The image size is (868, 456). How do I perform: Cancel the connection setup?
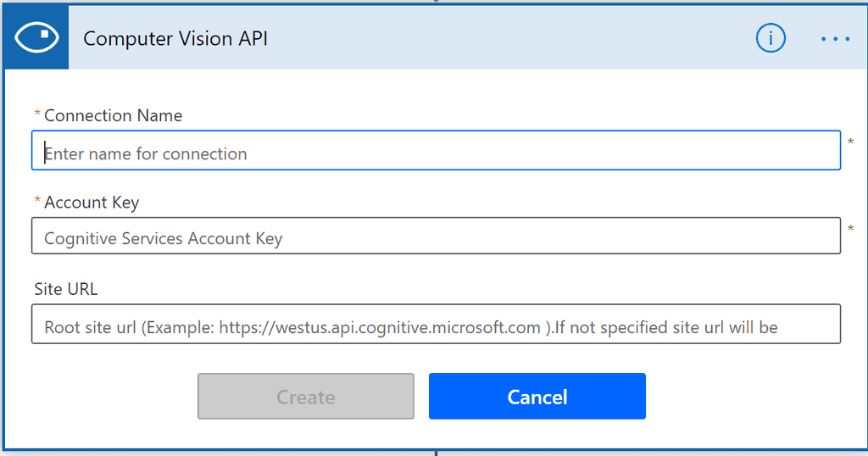(537, 396)
